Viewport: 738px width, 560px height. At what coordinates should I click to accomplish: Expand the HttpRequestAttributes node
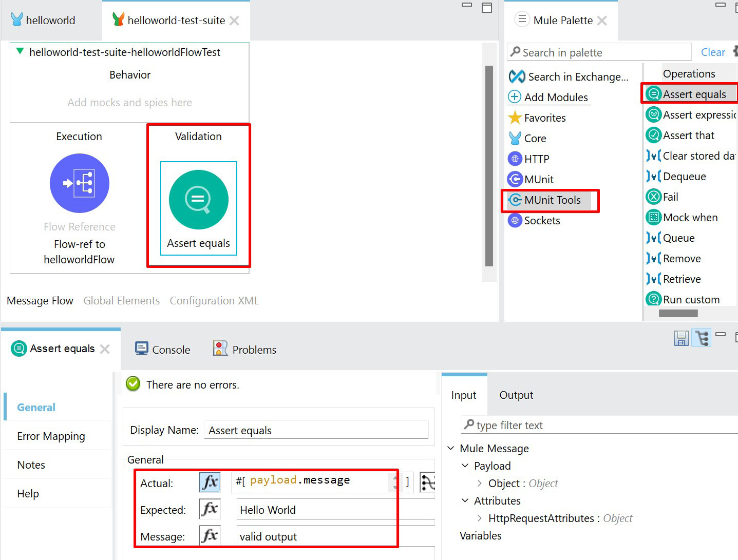479,518
